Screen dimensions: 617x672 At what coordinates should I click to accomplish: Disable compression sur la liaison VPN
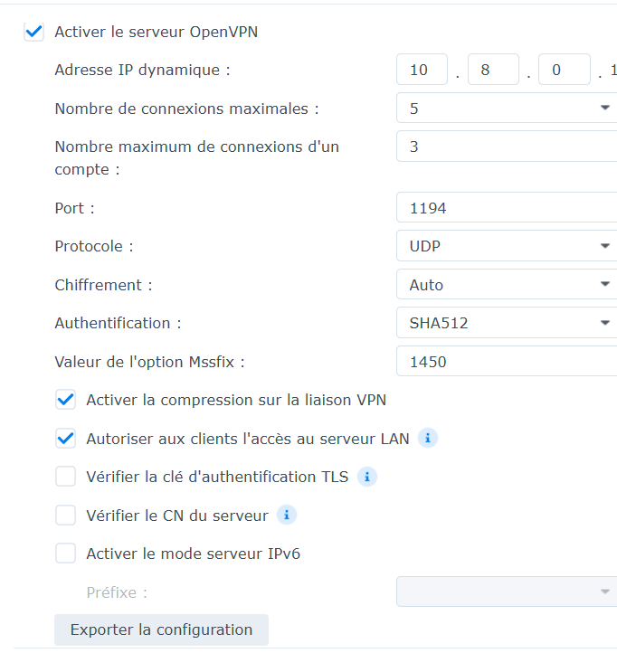[x=66, y=400]
